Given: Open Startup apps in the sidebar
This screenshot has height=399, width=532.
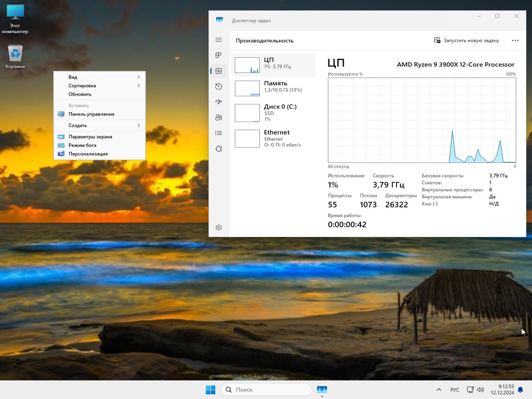Looking at the screenshot, I should click(219, 101).
